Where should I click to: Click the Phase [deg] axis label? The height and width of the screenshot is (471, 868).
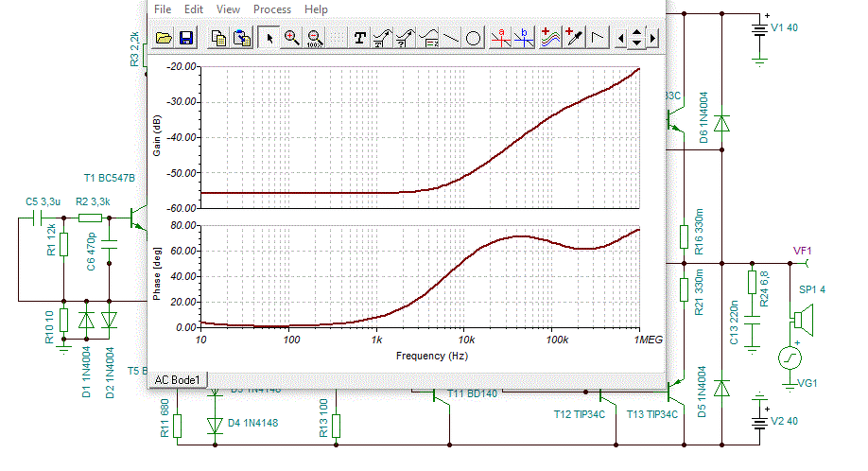[x=157, y=274]
